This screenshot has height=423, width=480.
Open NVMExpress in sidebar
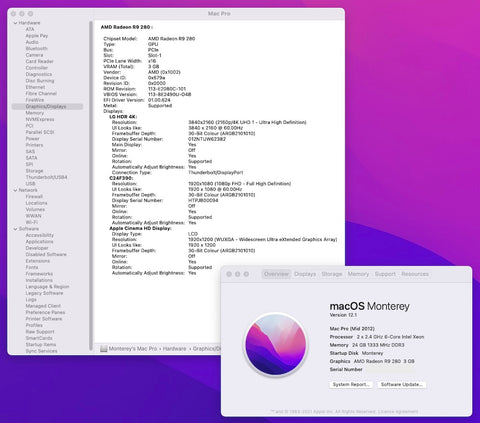(40, 119)
